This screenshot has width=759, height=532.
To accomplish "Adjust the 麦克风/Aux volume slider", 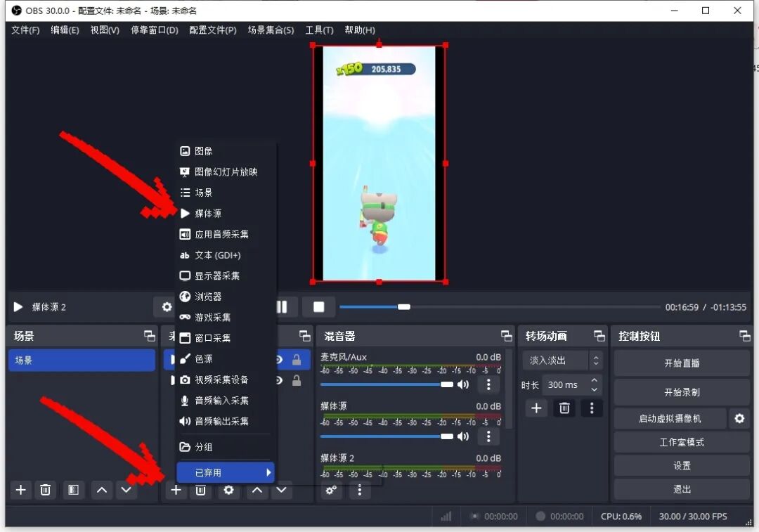I will (387, 384).
